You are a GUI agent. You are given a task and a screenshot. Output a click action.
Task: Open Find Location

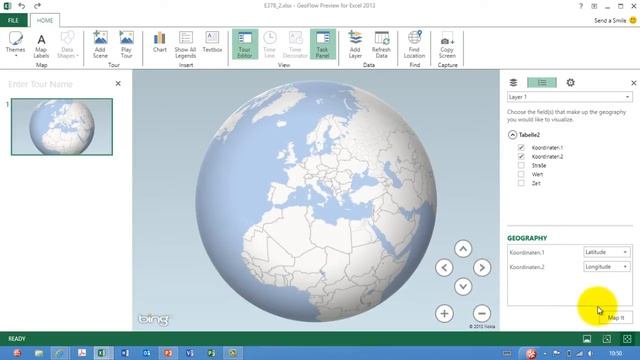414,45
